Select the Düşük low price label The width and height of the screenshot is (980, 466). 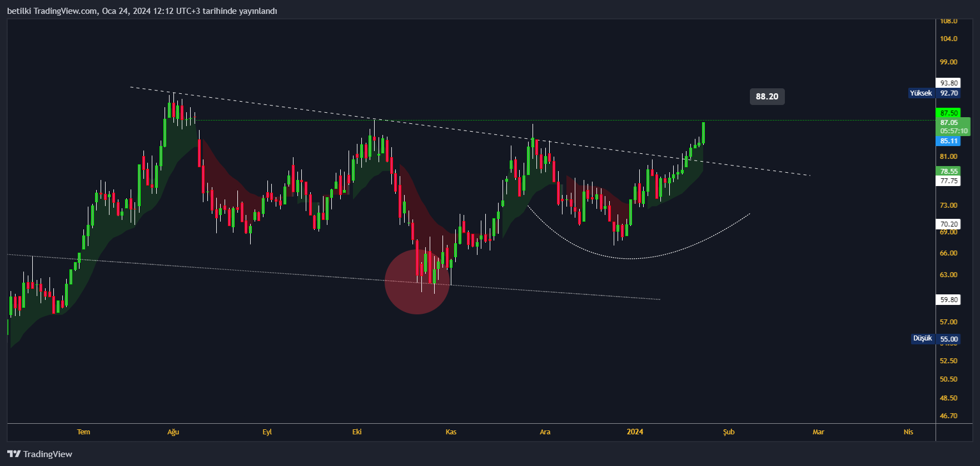(x=922, y=338)
